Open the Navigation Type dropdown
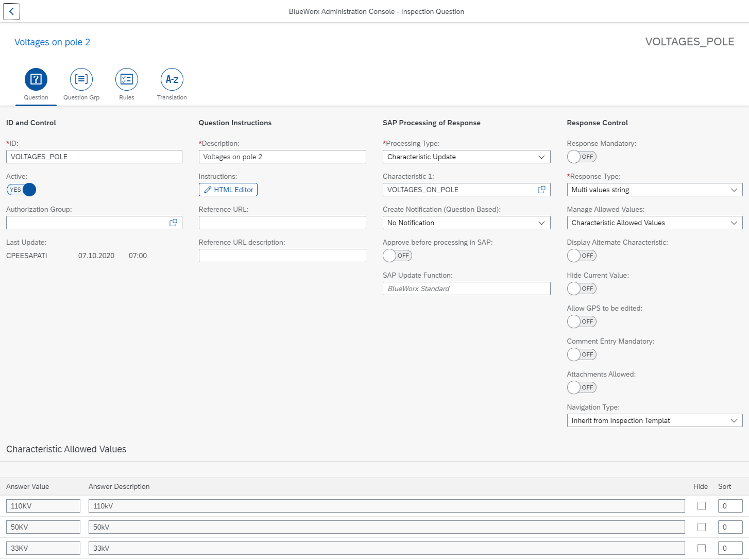This screenshot has height=560, width=749. pos(655,420)
